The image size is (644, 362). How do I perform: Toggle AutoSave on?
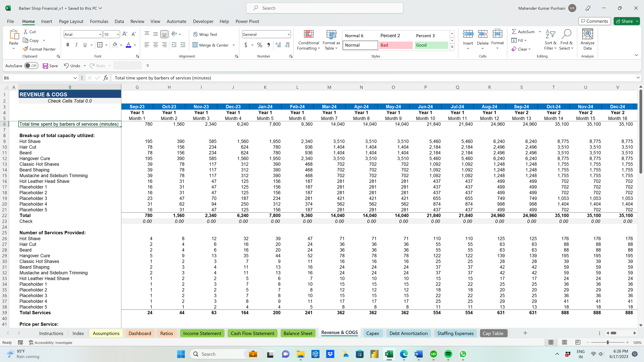tap(32, 66)
